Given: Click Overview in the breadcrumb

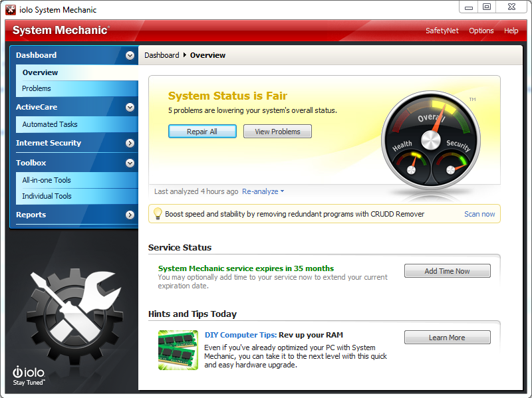Looking at the screenshot, I should point(207,55).
